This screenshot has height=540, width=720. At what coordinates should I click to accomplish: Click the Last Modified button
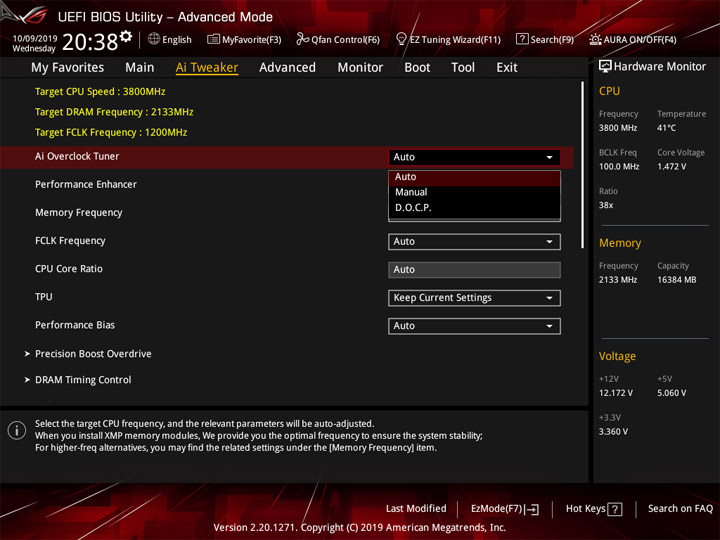(416, 509)
